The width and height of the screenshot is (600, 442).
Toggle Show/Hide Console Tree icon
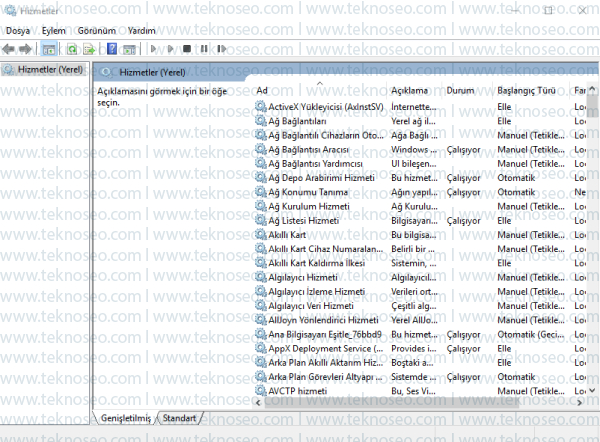tap(49, 49)
